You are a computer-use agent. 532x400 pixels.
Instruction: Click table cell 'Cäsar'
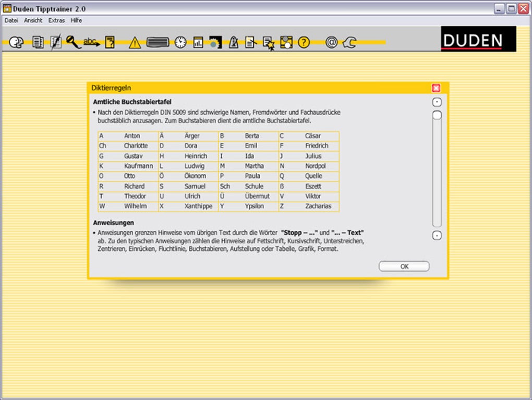(312, 136)
